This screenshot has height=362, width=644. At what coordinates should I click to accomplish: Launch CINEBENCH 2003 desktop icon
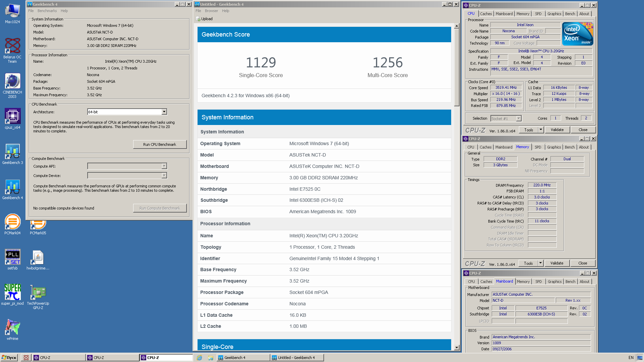coord(12,85)
